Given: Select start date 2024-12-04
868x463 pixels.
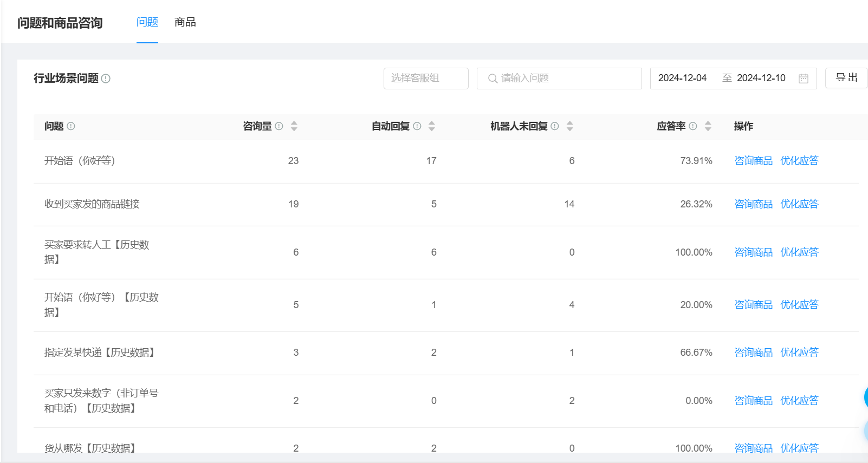Looking at the screenshot, I should 682,78.
